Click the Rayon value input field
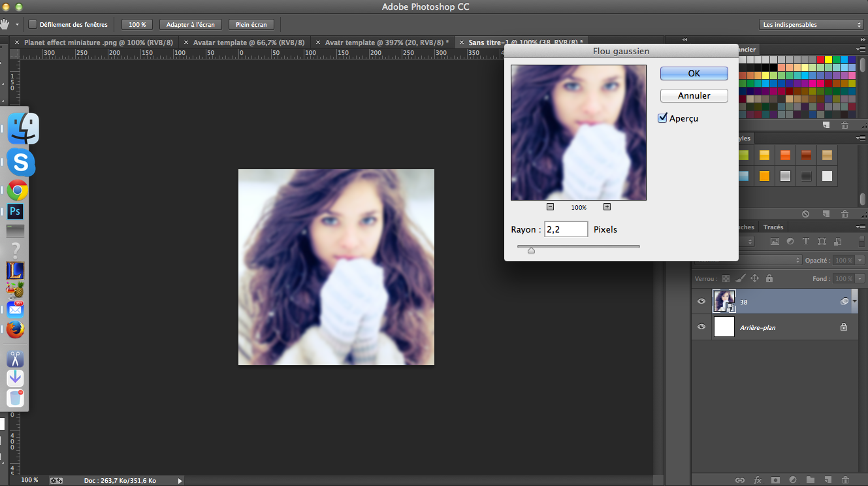This screenshot has height=486, width=868. click(x=566, y=229)
